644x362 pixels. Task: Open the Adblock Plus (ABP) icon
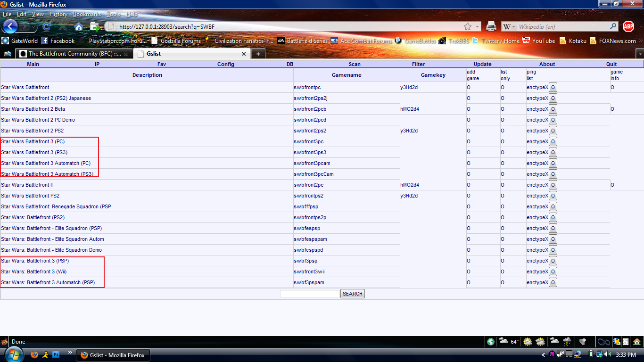[628, 26]
